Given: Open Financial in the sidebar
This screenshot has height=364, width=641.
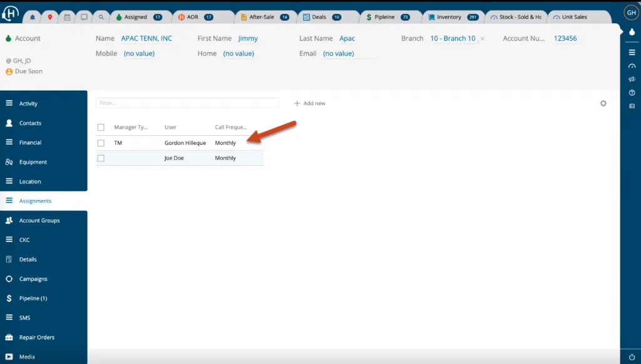Looking at the screenshot, I should click(43, 143).
